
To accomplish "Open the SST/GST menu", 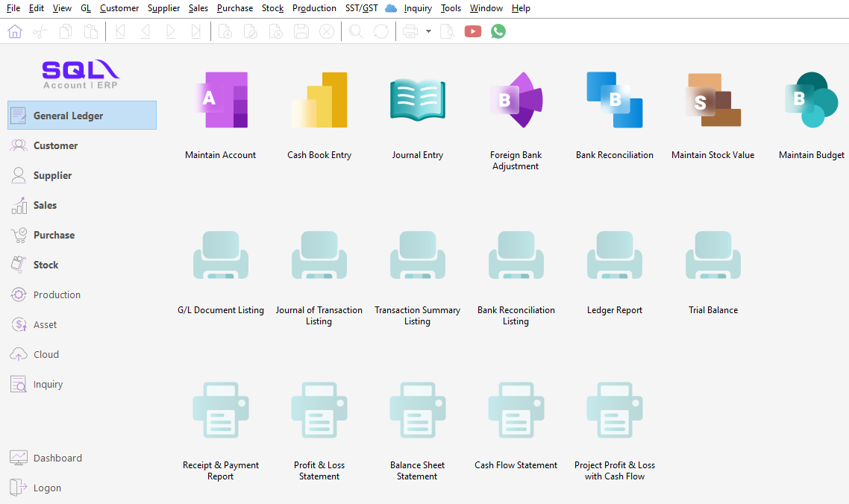I will (361, 8).
